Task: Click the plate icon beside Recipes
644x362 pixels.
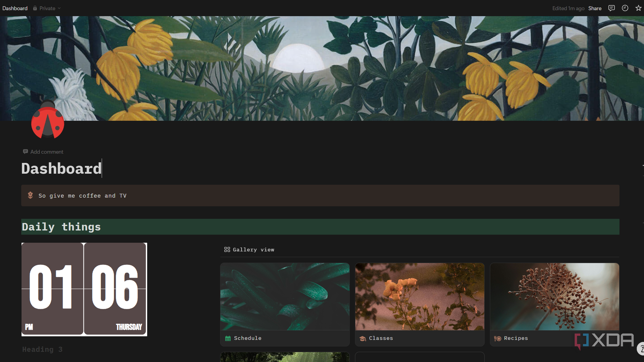Action: coord(497,338)
